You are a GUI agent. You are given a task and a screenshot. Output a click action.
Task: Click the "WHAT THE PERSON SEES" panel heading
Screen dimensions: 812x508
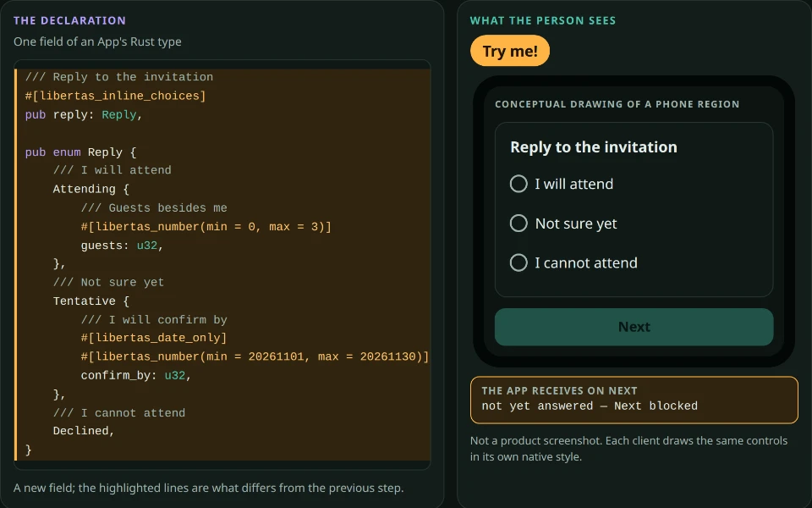(543, 20)
